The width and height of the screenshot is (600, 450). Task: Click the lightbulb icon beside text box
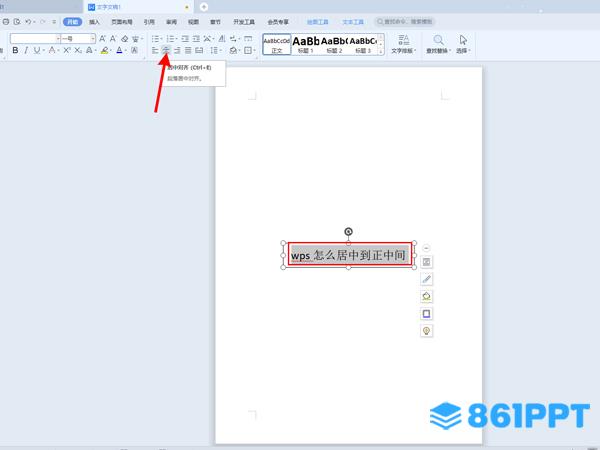(426, 331)
